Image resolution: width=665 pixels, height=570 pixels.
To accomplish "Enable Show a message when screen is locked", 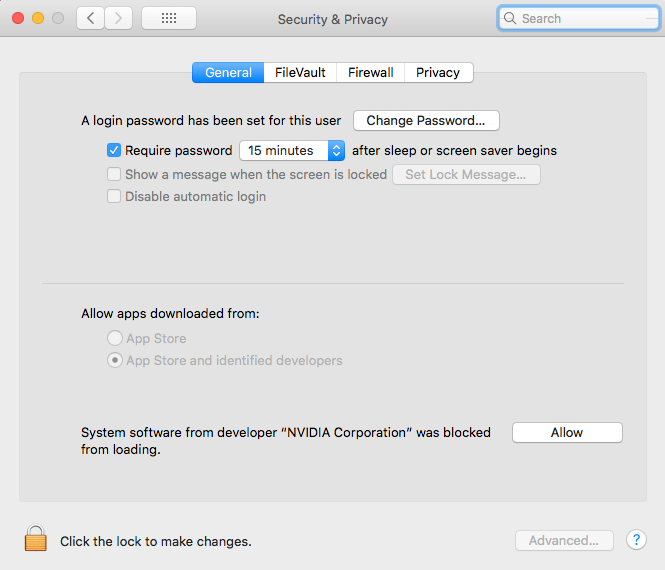I will point(114,174).
